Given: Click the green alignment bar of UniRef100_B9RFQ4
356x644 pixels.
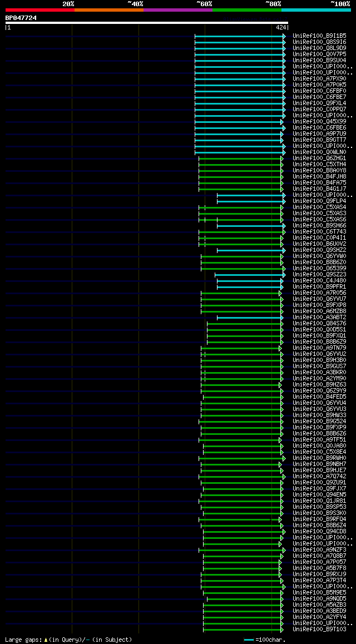Looking at the screenshot, I should click(x=240, y=520).
